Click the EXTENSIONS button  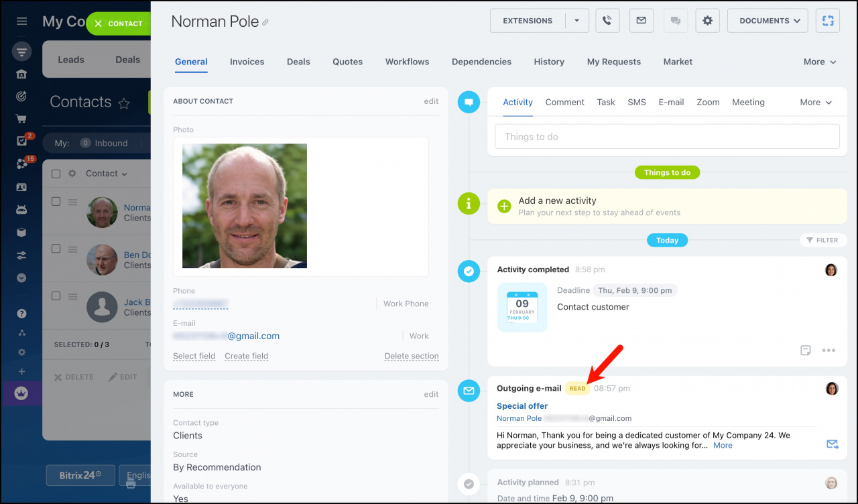click(528, 21)
